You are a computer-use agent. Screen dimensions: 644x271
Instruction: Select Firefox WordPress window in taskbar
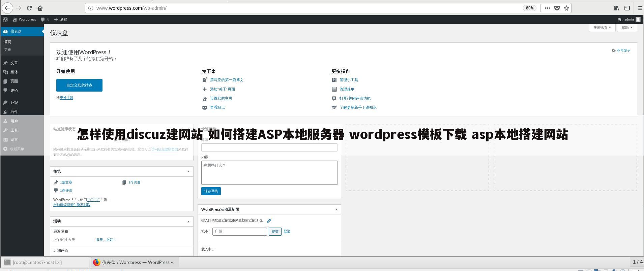(135, 262)
